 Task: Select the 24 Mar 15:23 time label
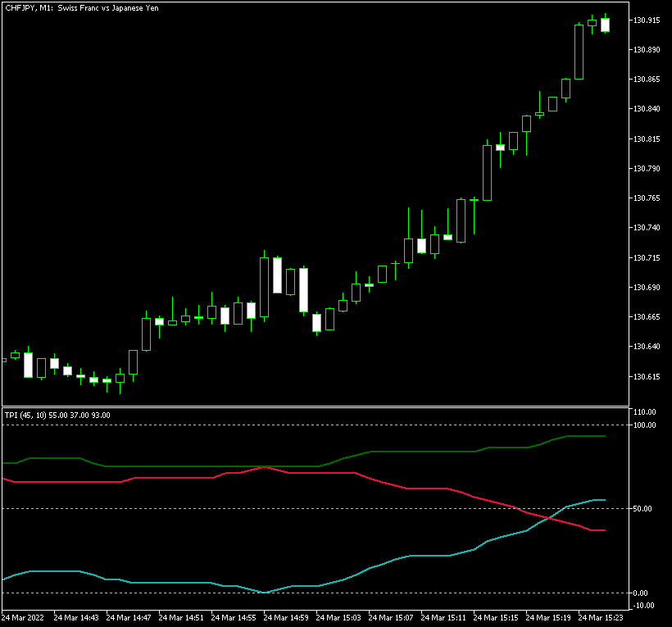(602, 617)
